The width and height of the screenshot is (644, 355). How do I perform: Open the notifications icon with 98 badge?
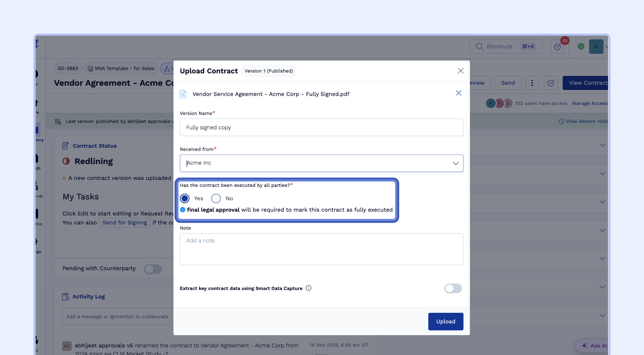[x=558, y=46]
